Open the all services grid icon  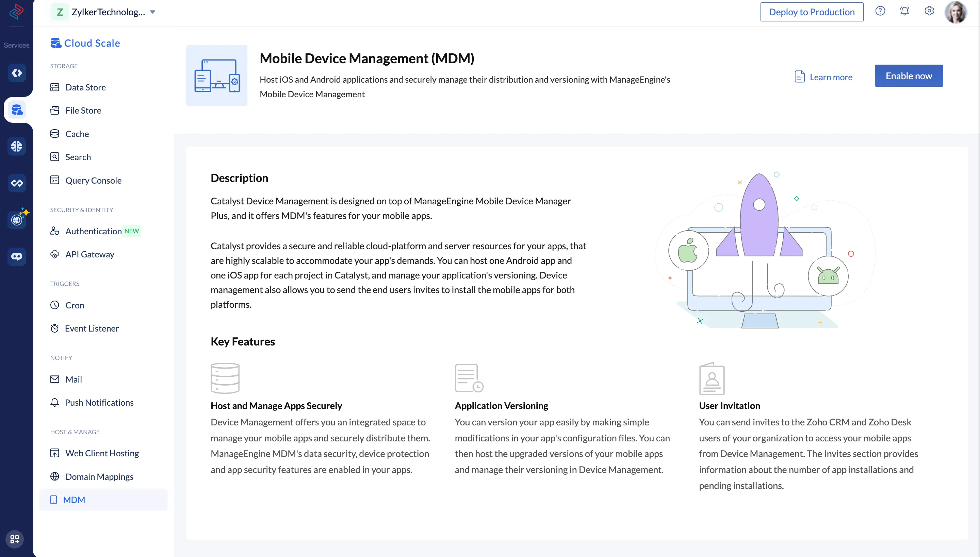tap(15, 539)
